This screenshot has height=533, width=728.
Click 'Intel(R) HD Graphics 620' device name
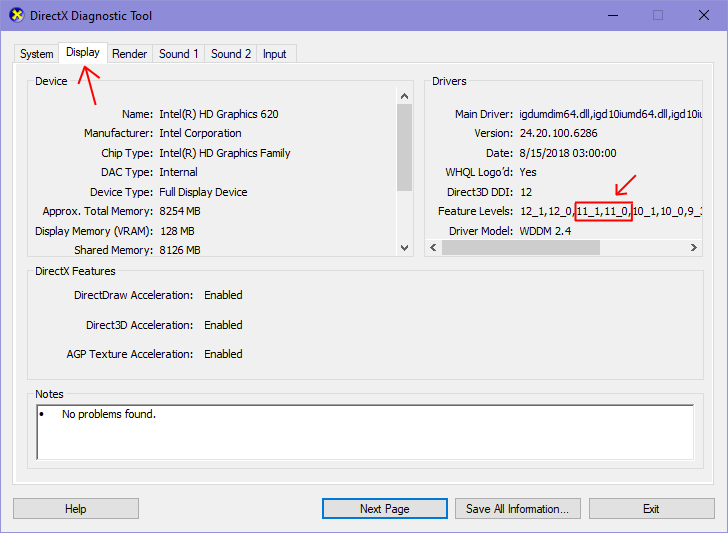point(219,114)
